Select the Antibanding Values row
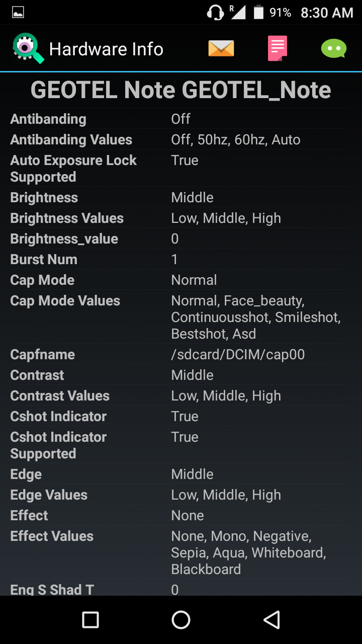 181,139
